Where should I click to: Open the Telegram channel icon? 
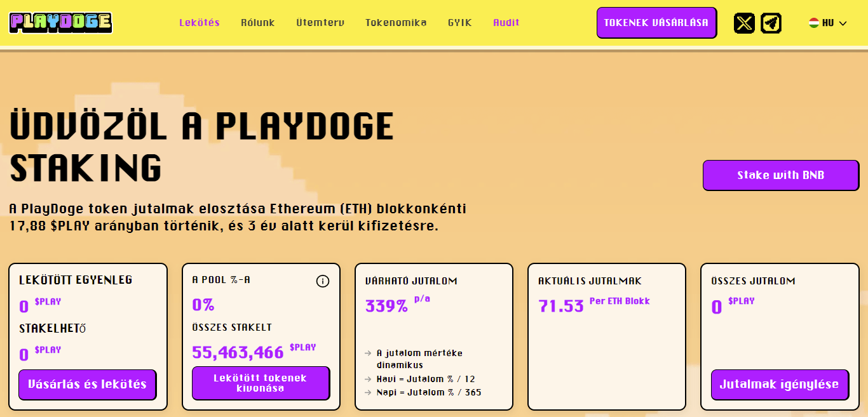coord(771,23)
